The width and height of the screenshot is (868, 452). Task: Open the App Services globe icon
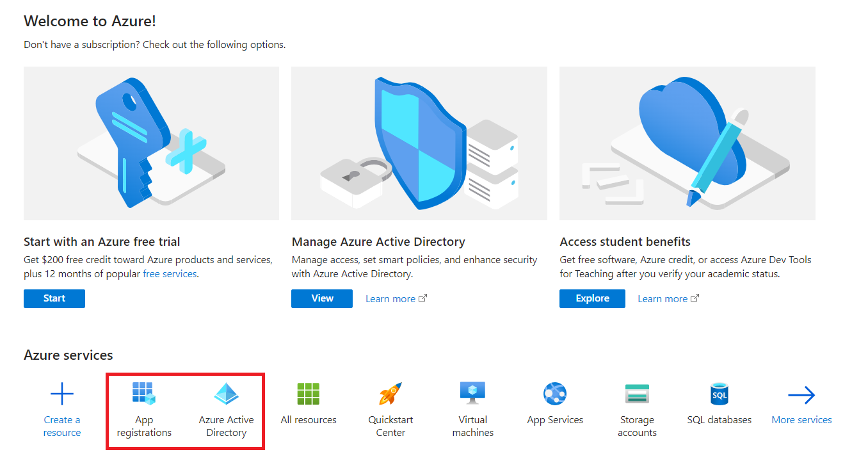(x=555, y=394)
